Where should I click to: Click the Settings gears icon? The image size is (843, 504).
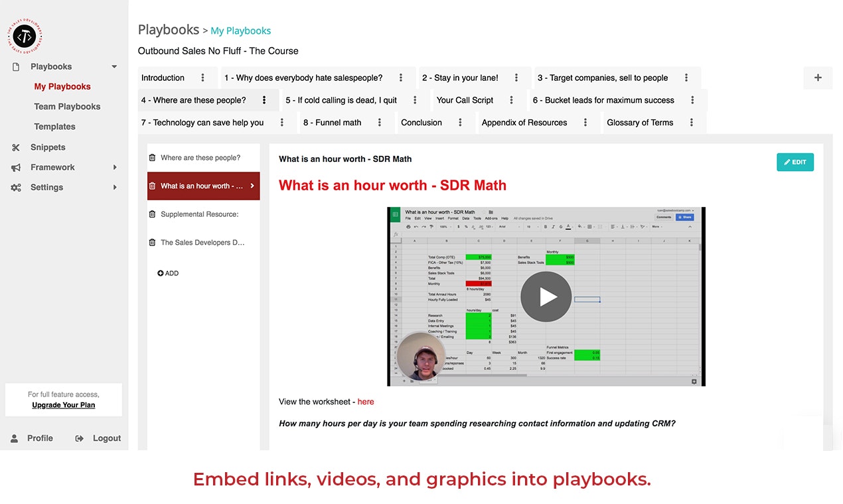[16, 188]
